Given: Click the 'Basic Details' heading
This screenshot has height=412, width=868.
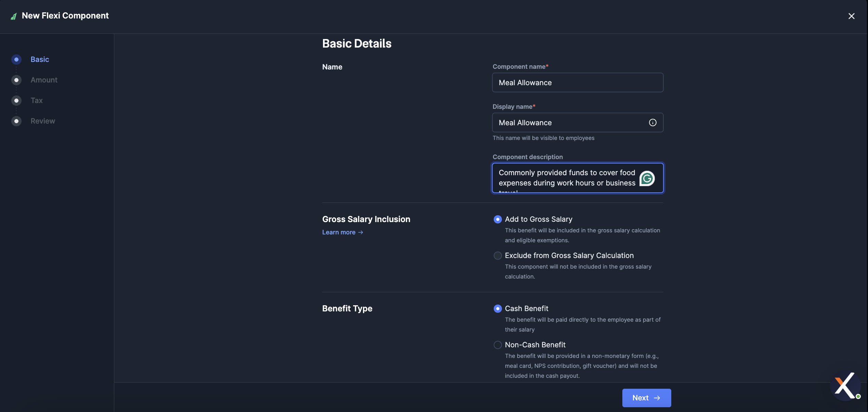Looking at the screenshot, I should click(357, 43).
